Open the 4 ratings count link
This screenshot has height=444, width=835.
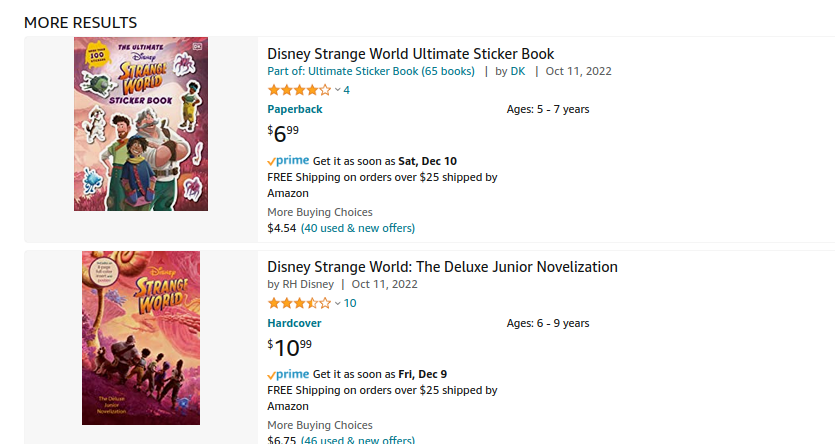(x=347, y=90)
